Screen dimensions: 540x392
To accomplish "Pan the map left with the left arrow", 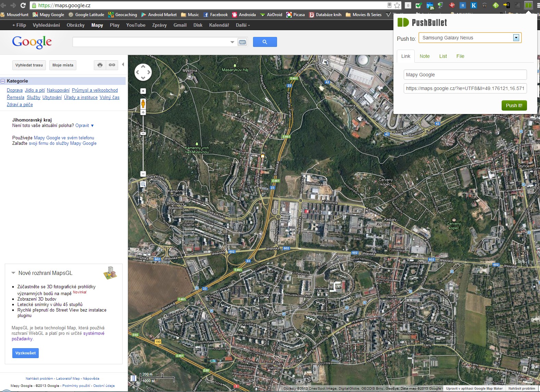I will tap(137, 72).
